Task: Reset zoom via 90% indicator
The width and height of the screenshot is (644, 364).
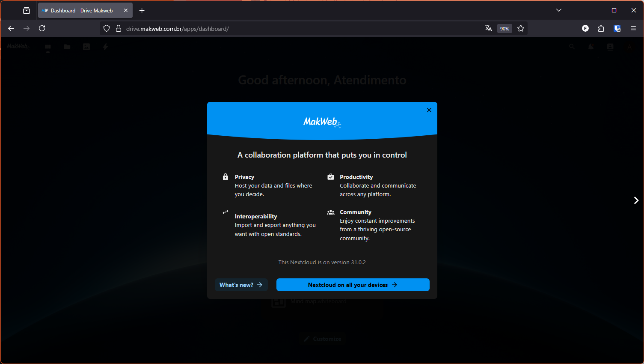Action: point(505,29)
